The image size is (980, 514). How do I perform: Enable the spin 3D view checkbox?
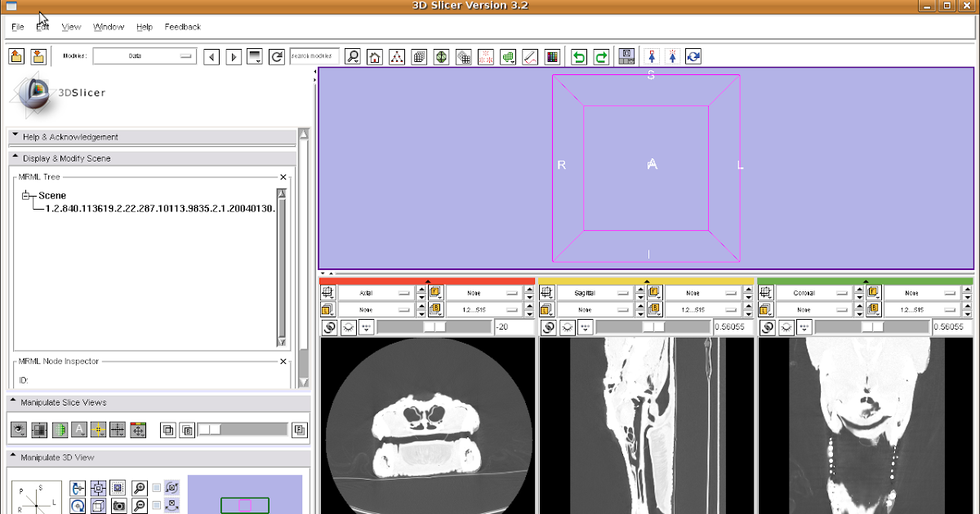(x=157, y=489)
